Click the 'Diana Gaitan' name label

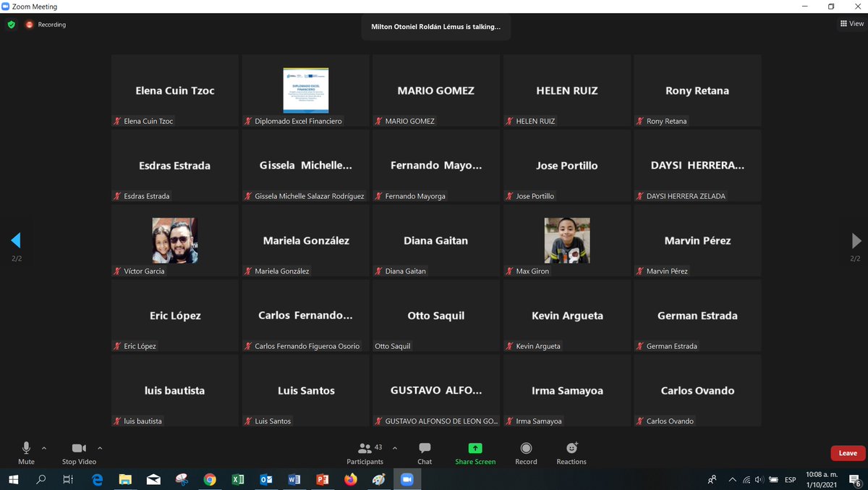pos(406,271)
